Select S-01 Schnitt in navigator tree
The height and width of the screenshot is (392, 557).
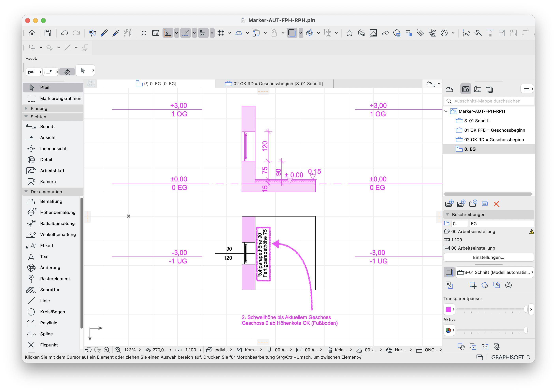(x=477, y=121)
